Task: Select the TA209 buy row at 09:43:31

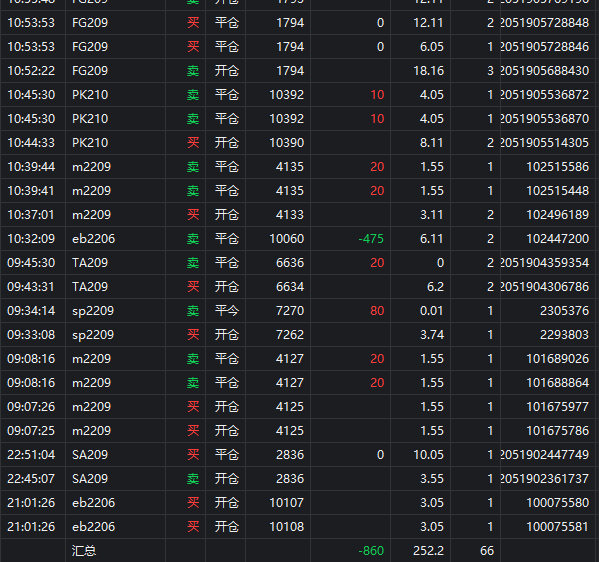Action: (300, 287)
